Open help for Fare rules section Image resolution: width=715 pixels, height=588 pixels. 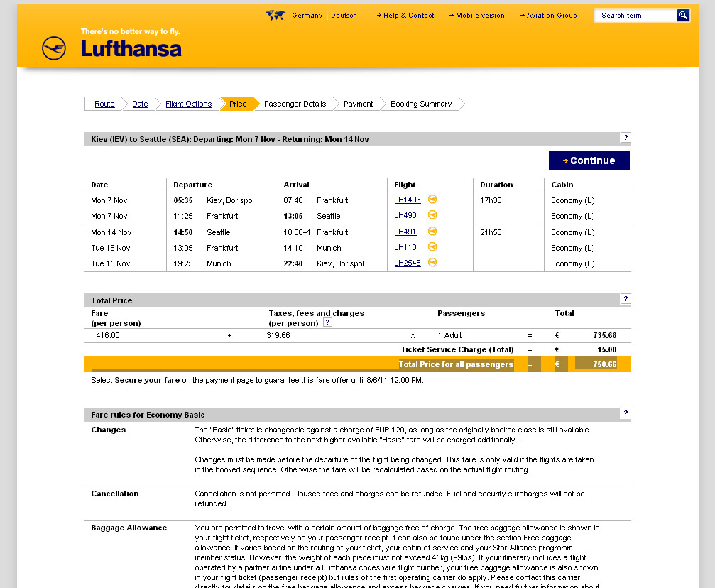626,413
